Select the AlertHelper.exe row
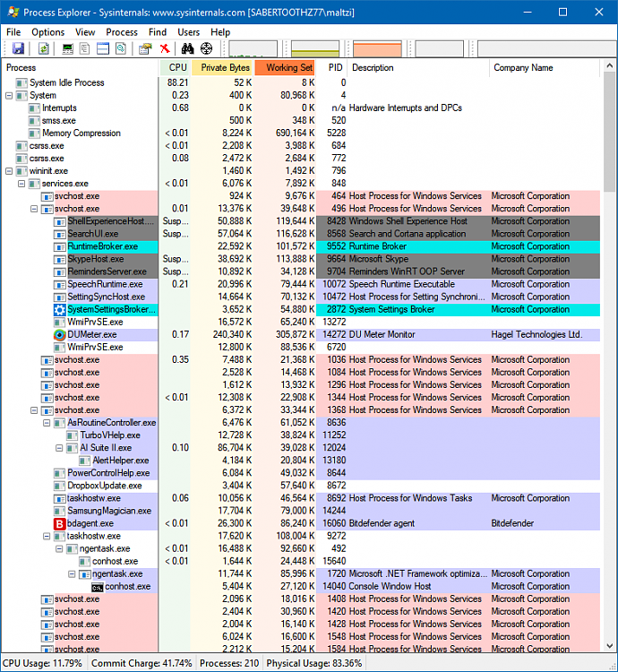The image size is (618, 672). pyautogui.click(x=301, y=461)
